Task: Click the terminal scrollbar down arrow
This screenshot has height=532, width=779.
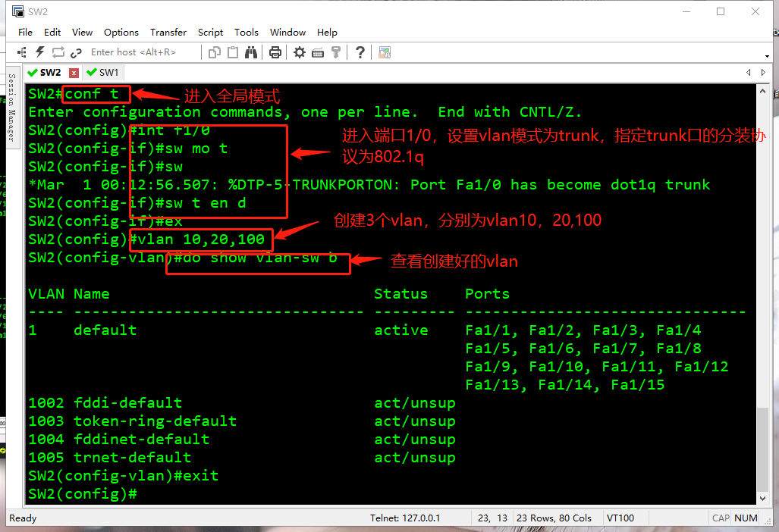Action: coord(763,498)
